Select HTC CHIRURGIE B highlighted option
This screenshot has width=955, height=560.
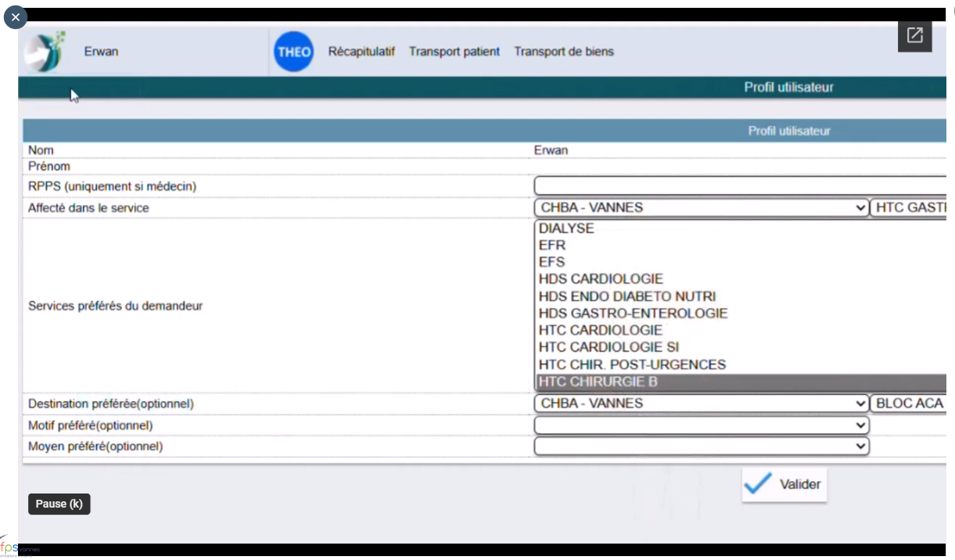[x=598, y=382]
